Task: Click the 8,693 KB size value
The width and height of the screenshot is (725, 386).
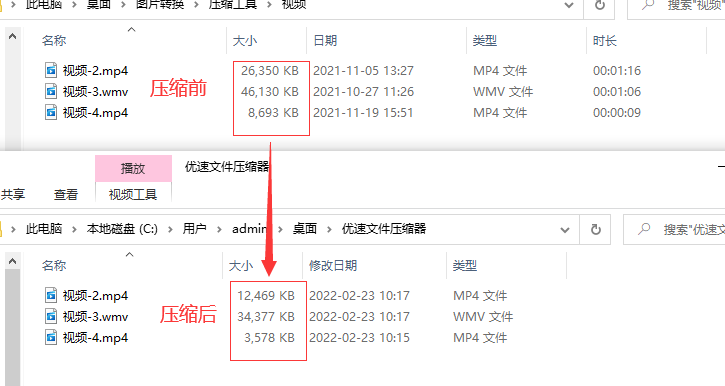Action: [273, 112]
